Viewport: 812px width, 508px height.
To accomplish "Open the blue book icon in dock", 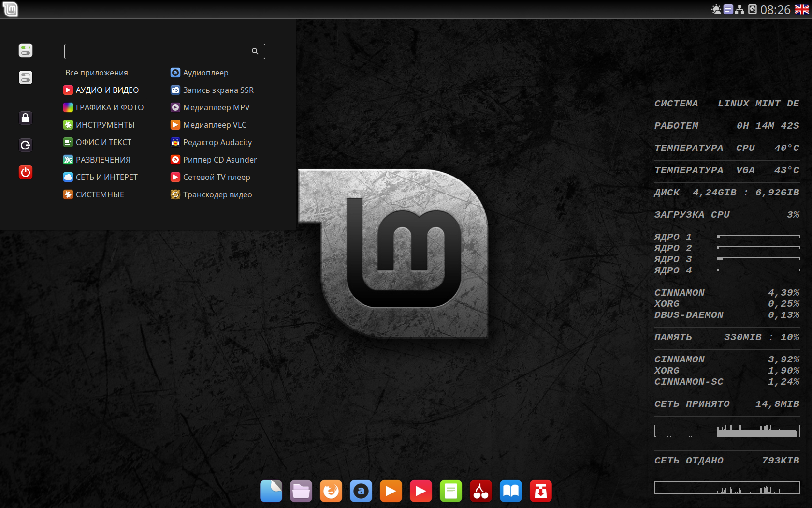I will (x=511, y=492).
